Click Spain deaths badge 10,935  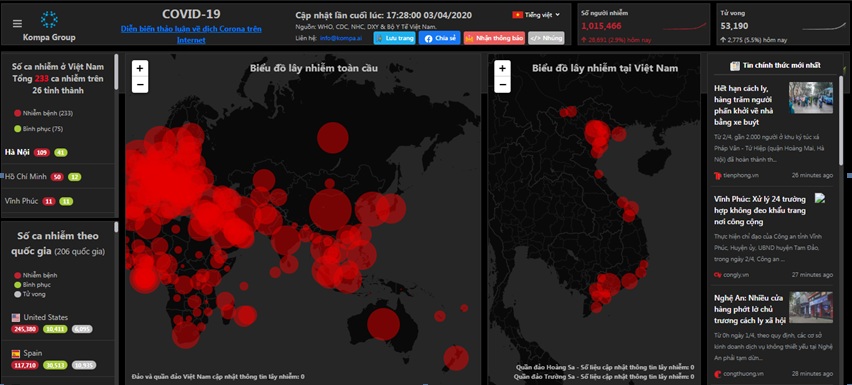[x=84, y=365]
